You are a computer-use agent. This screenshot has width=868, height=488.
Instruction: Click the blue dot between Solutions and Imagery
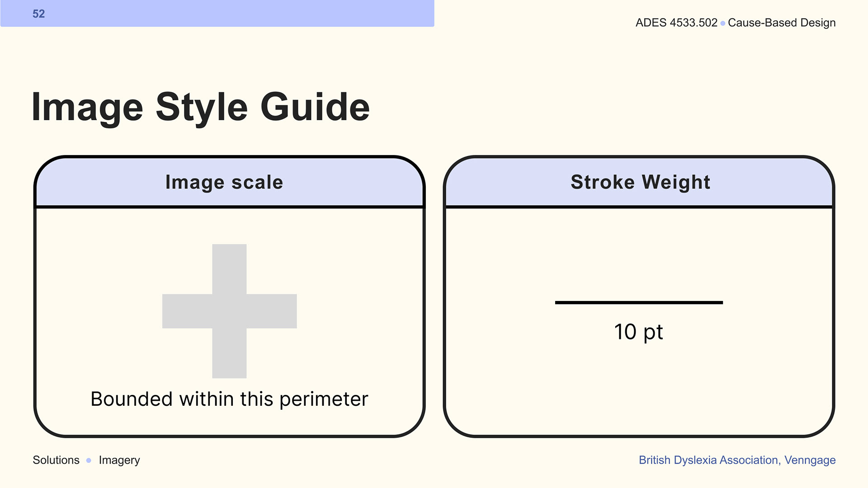[x=89, y=460]
